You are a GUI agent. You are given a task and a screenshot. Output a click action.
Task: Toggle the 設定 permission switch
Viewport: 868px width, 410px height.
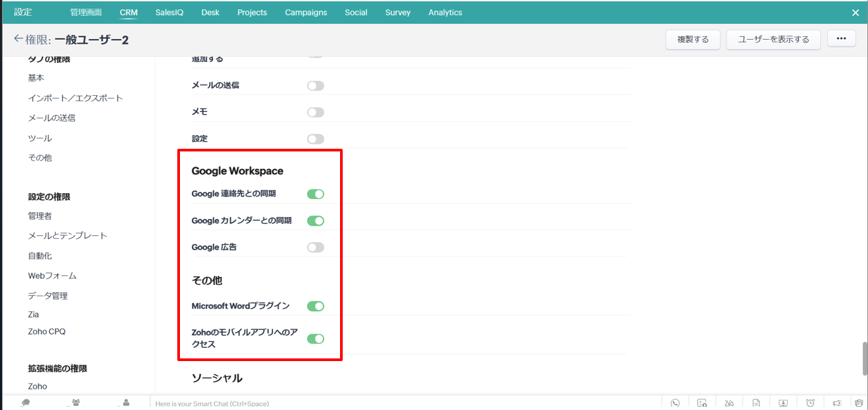[x=316, y=139]
